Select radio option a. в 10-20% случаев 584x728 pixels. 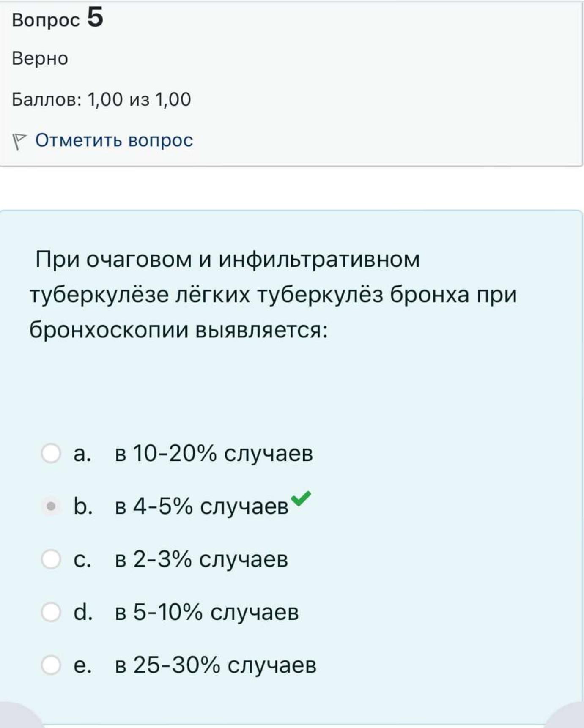click(51, 453)
